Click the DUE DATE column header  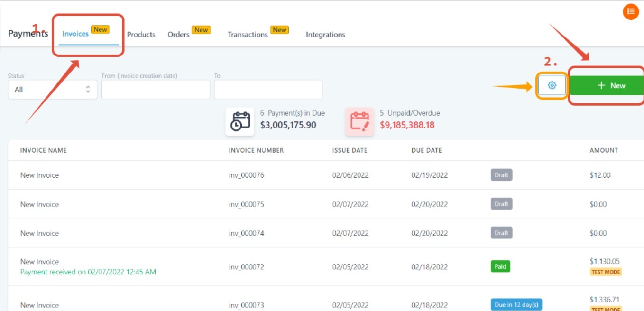coord(426,150)
